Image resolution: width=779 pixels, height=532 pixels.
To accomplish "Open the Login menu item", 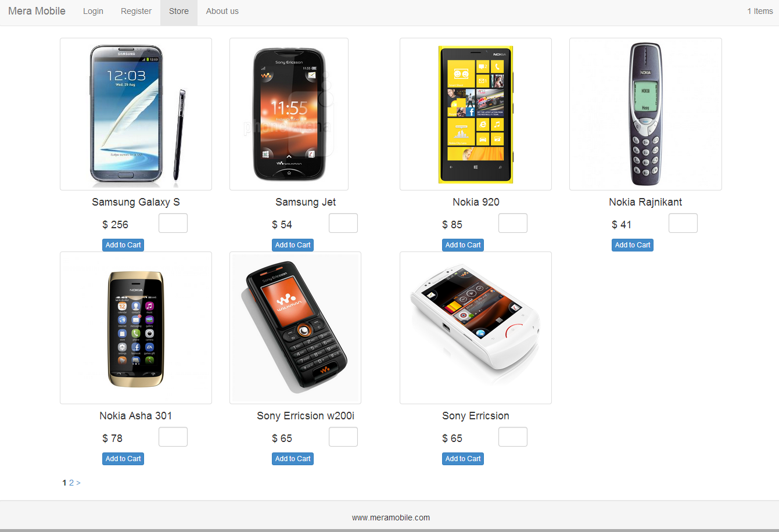I will pos(93,11).
